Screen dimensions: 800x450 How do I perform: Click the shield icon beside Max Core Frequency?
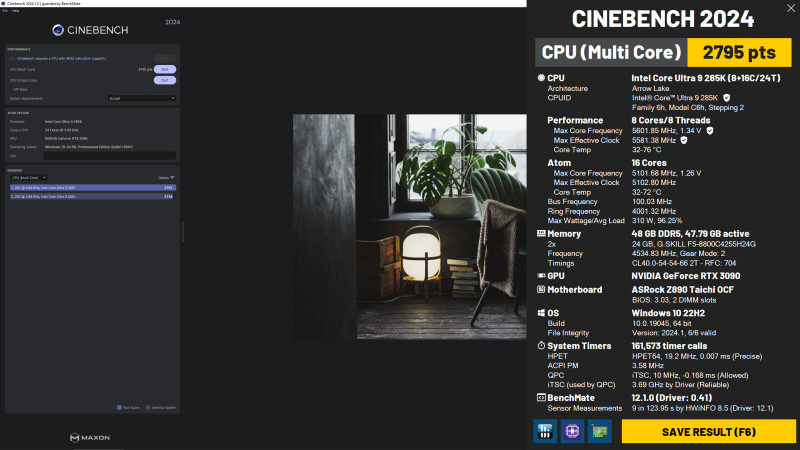click(x=710, y=131)
